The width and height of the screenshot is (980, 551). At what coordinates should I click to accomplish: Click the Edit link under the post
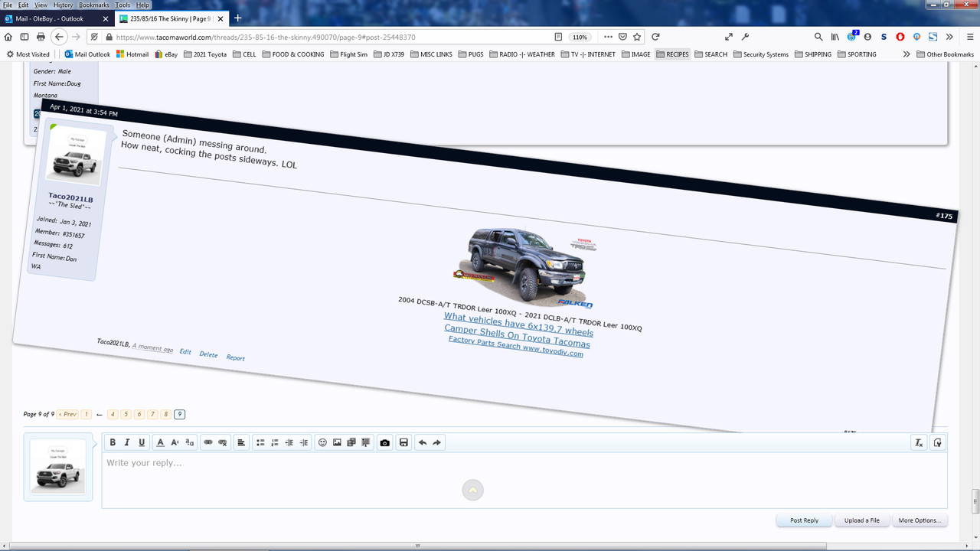tap(185, 351)
